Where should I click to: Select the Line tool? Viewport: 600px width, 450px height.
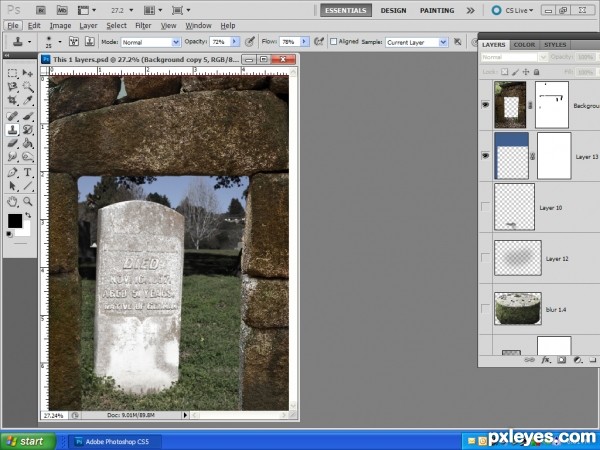click(x=28, y=186)
